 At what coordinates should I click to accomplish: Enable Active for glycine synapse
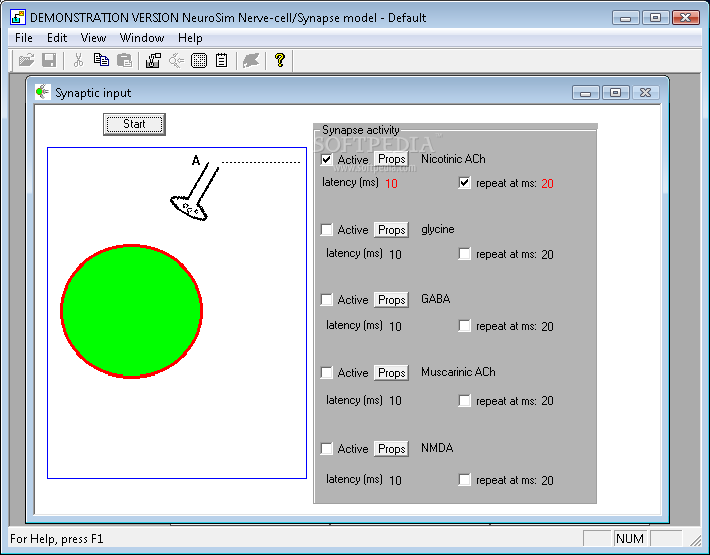pyautogui.click(x=326, y=230)
